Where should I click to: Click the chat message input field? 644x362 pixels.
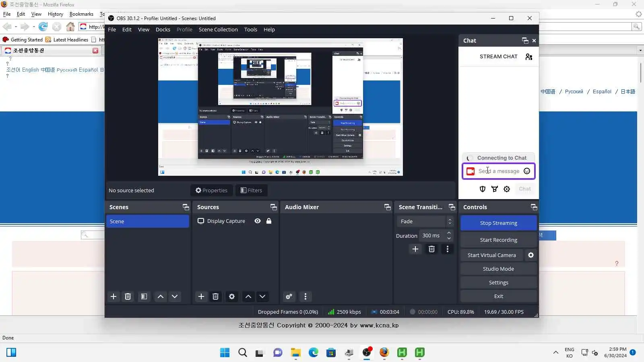click(x=499, y=171)
